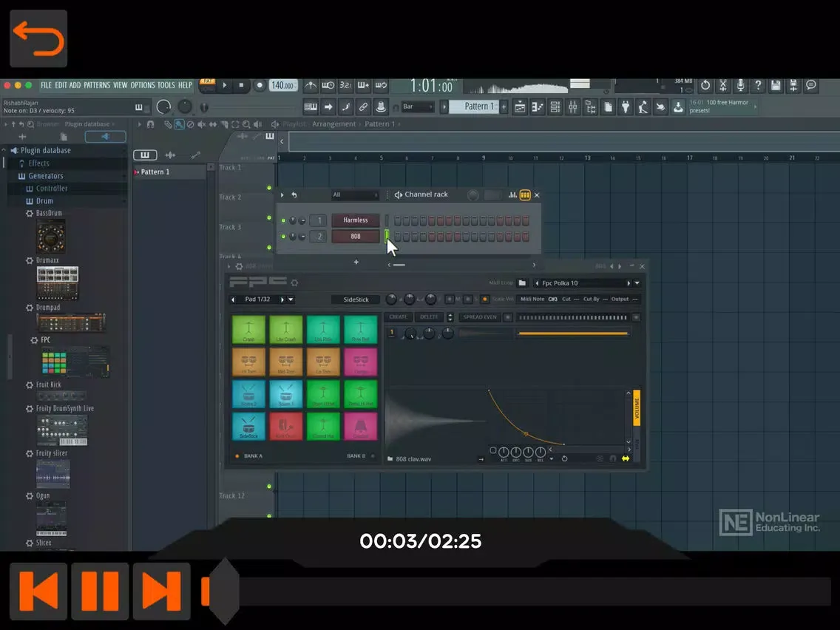
Task: Open the plugin picker plug icon
Action: tap(625, 107)
